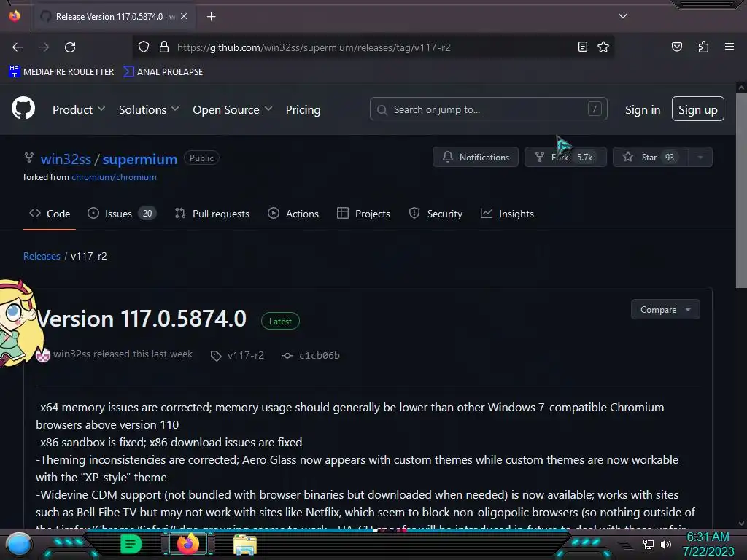The width and height of the screenshot is (747, 560).
Task: Switch to the Security tab
Action: [x=436, y=214]
